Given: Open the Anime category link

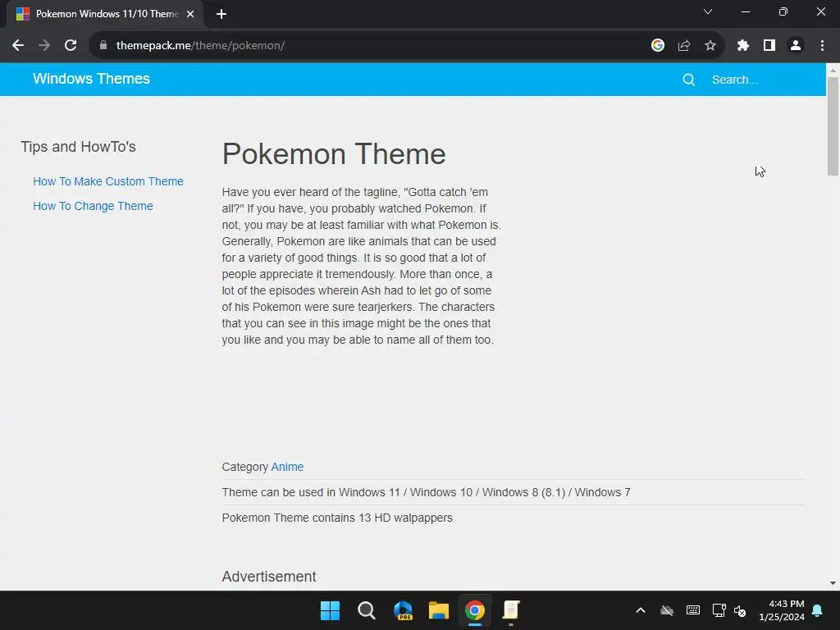Looking at the screenshot, I should coord(287,467).
